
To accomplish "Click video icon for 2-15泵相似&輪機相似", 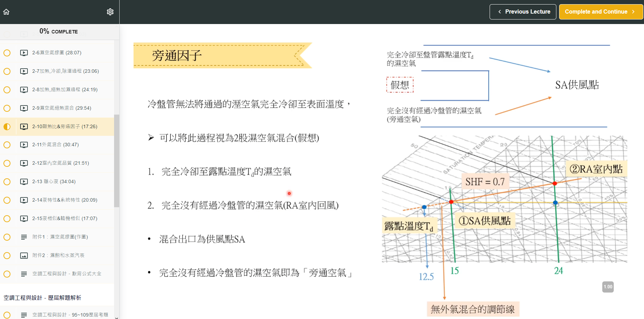I will 24,219.
